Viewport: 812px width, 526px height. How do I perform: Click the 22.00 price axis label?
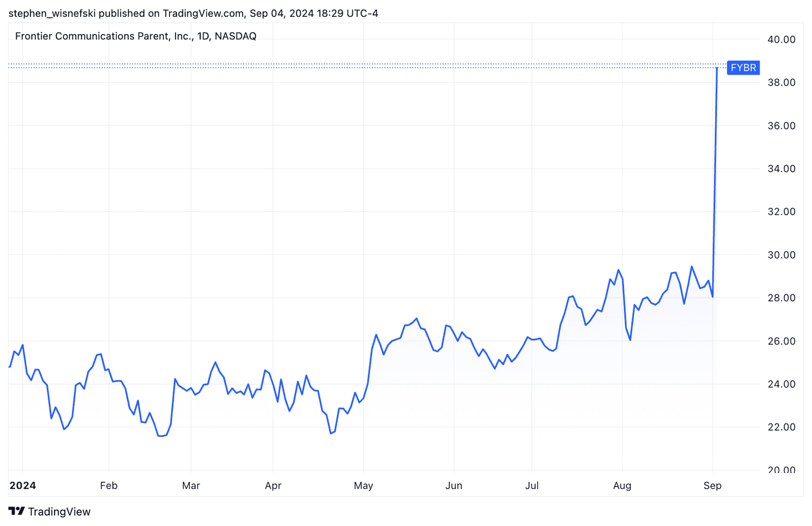pyautogui.click(x=782, y=427)
